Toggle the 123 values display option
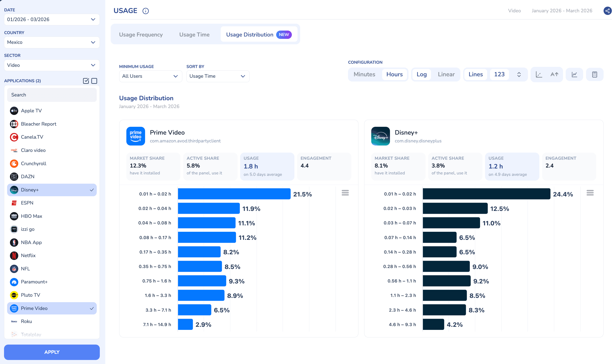 (x=499, y=74)
